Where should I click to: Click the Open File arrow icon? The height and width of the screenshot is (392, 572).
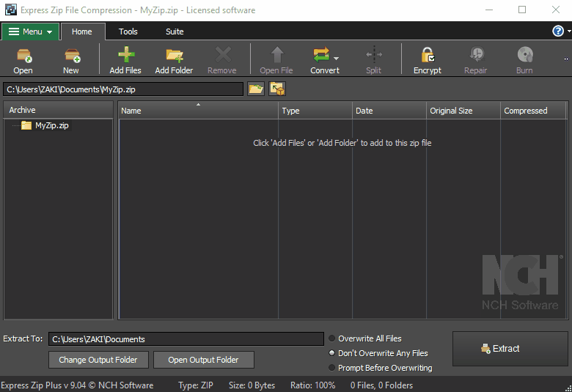click(x=277, y=55)
